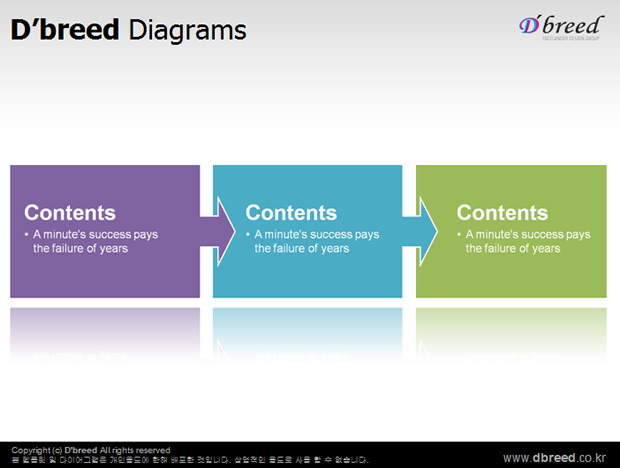Click the Korean notice line in the footer

(190, 460)
